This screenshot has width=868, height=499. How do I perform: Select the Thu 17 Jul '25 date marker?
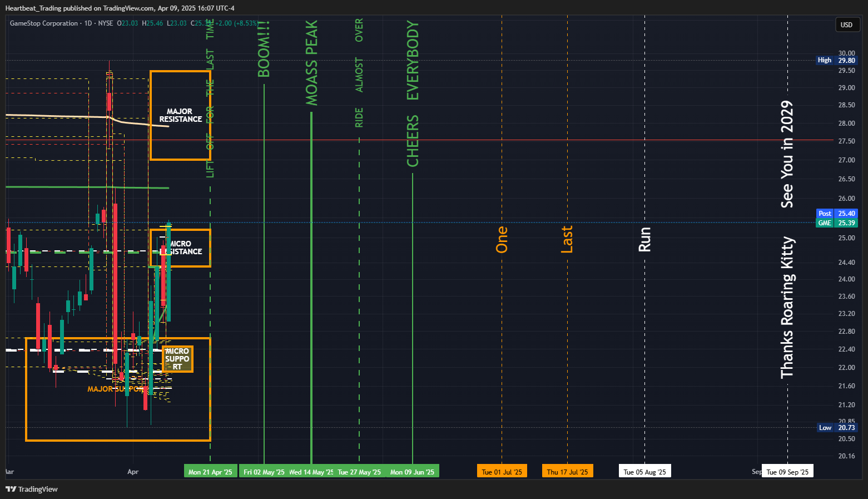(x=567, y=472)
